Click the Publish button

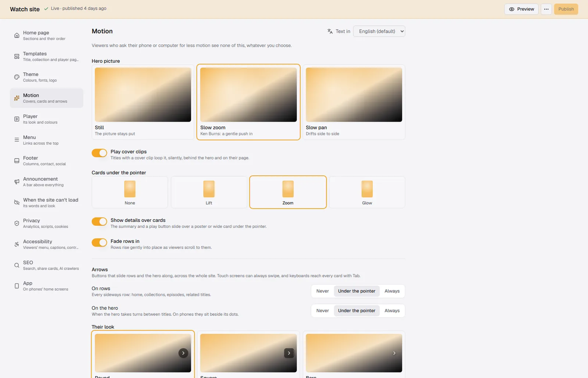[566, 9]
